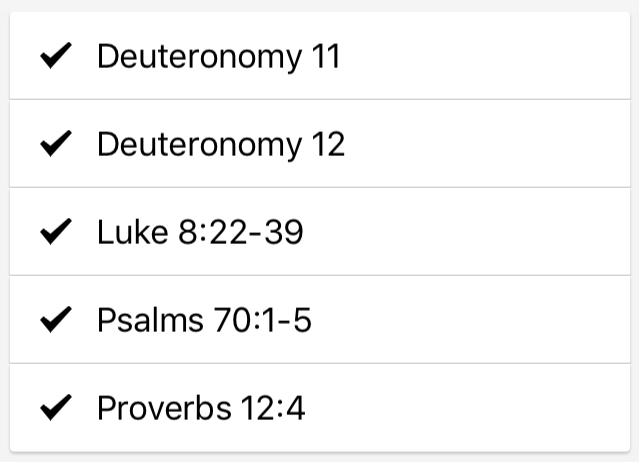Image resolution: width=639 pixels, height=462 pixels.
Task: Choose the Psalms 70:1-5 list row
Action: (450, 321)
